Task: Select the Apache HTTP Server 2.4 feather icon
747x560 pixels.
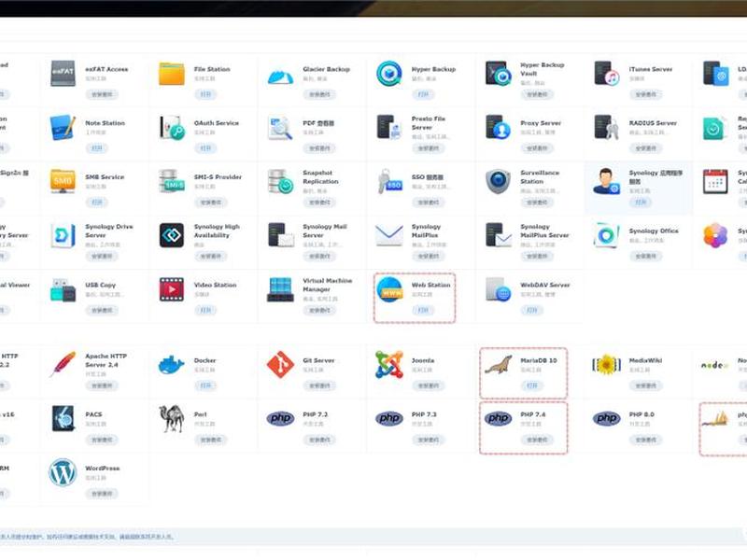Action: pos(63,365)
